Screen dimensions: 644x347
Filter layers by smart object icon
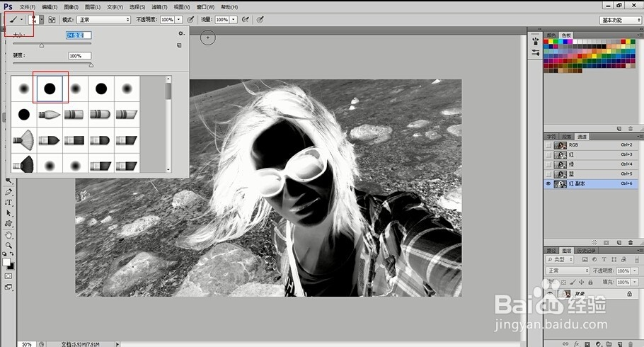[x=624, y=259]
